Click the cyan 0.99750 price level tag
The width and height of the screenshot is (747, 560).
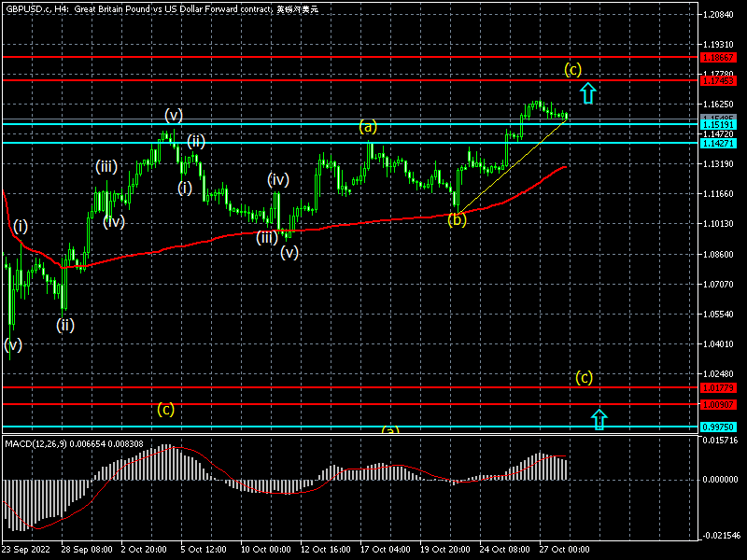click(722, 427)
